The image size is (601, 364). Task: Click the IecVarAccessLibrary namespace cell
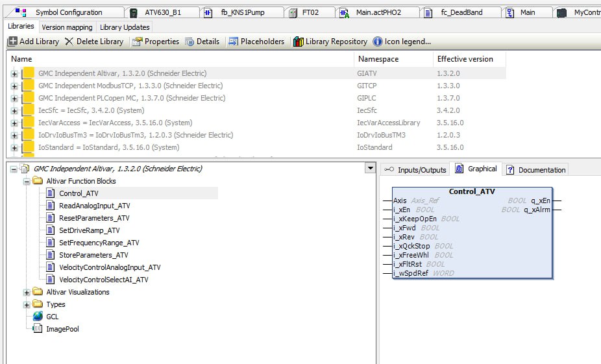388,123
